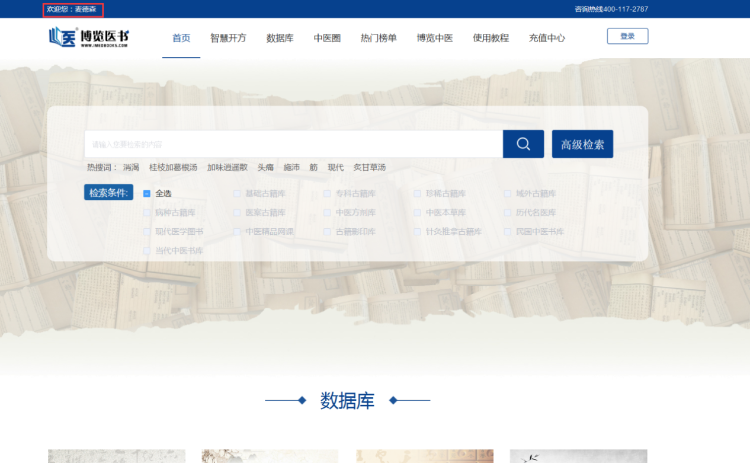Click the magnifying glass search icon
Image resolution: width=750 pixels, height=463 pixels.
(523, 144)
